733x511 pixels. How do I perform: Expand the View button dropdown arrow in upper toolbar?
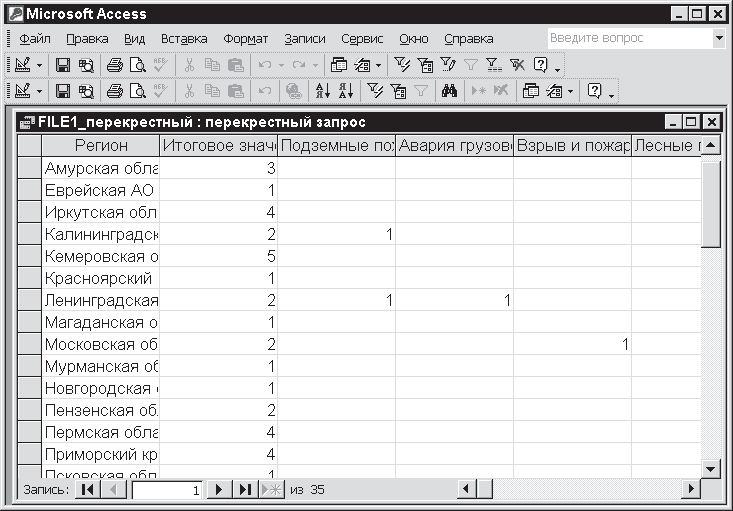click(x=40, y=65)
